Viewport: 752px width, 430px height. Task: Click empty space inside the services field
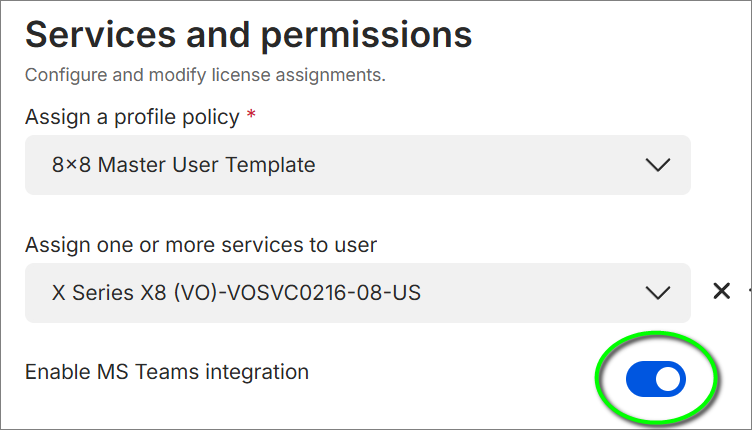532,293
